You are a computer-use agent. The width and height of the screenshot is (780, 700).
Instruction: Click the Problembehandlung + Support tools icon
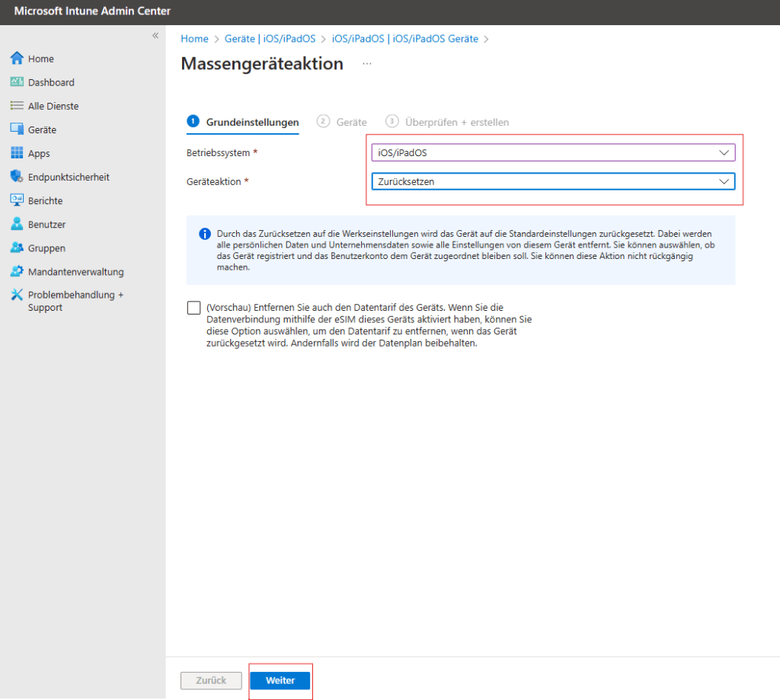pyautogui.click(x=17, y=295)
